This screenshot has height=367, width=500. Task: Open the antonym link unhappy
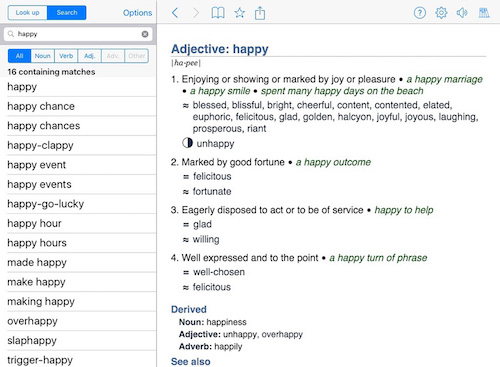[215, 144]
